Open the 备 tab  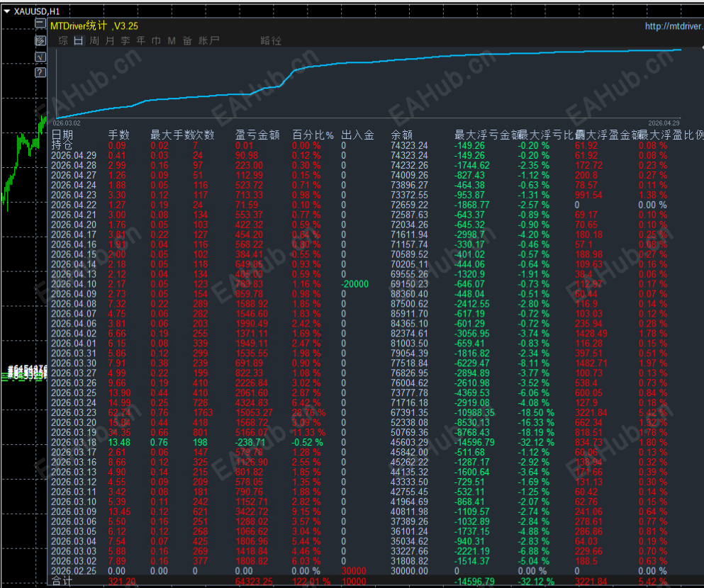click(x=187, y=41)
